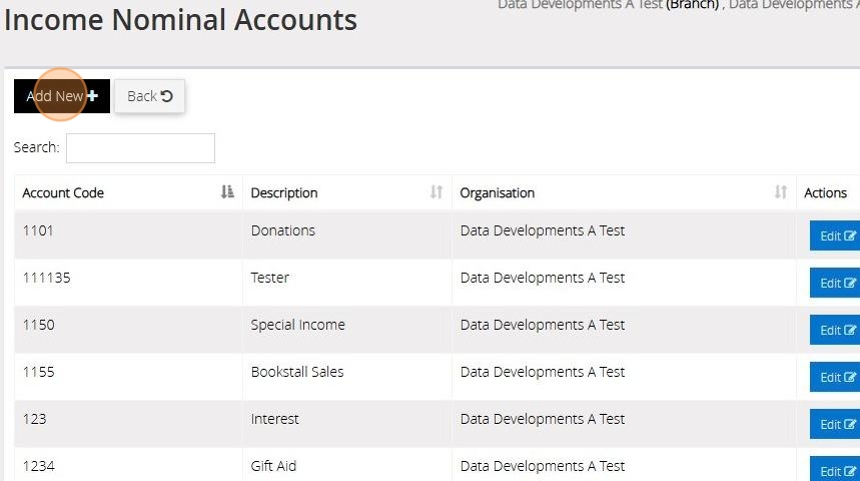Edit the Gift Aid account
Image resolution: width=860 pixels, height=481 pixels.
pyautogui.click(x=836, y=470)
